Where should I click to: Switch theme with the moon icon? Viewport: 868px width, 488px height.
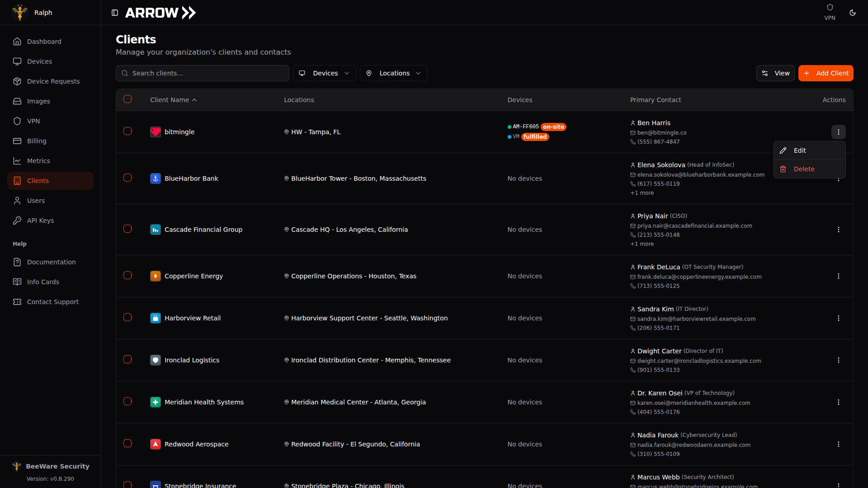[x=853, y=13]
